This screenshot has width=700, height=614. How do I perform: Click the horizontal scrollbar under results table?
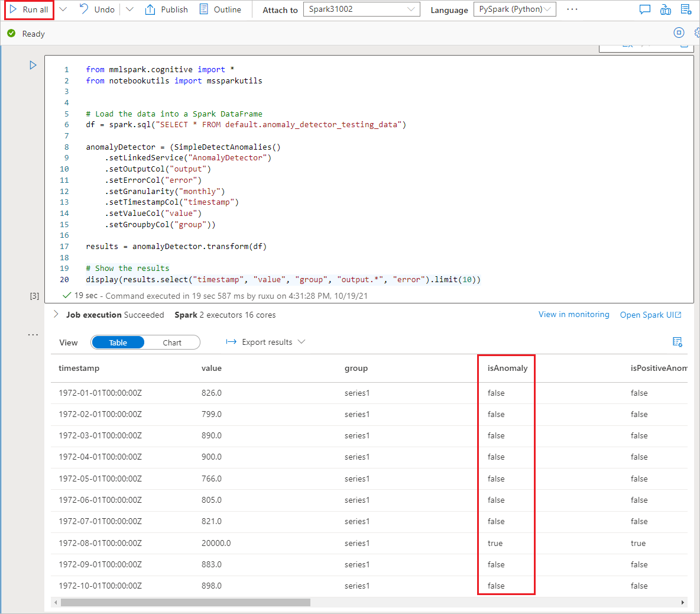click(x=186, y=603)
